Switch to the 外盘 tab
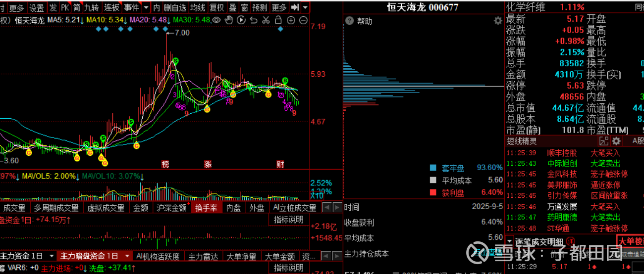This screenshot has width=644, height=274. tap(257, 208)
